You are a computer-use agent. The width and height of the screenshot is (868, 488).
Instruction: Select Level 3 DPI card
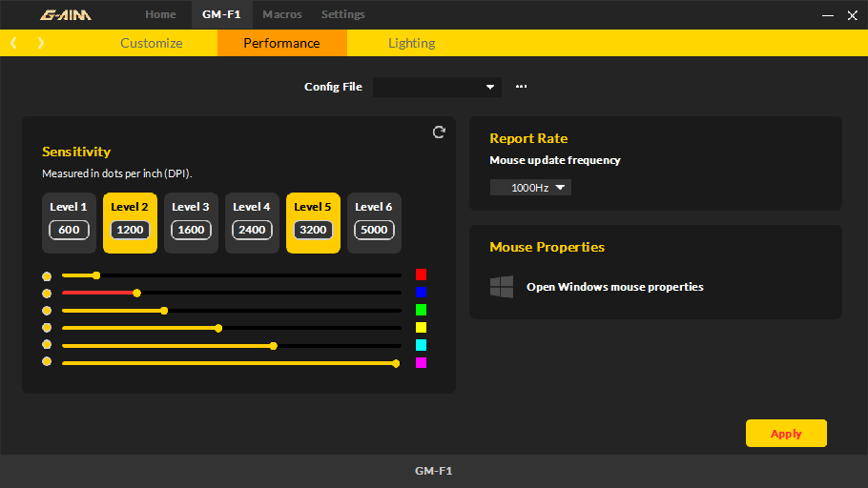click(x=191, y=223)
